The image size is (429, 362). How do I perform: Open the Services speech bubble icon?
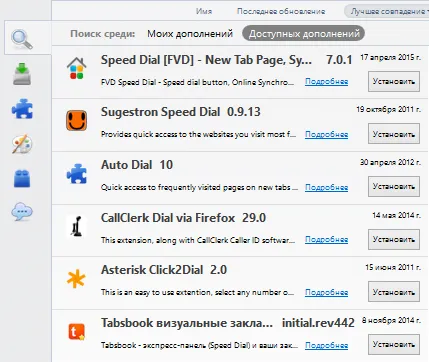click(22, 212)
